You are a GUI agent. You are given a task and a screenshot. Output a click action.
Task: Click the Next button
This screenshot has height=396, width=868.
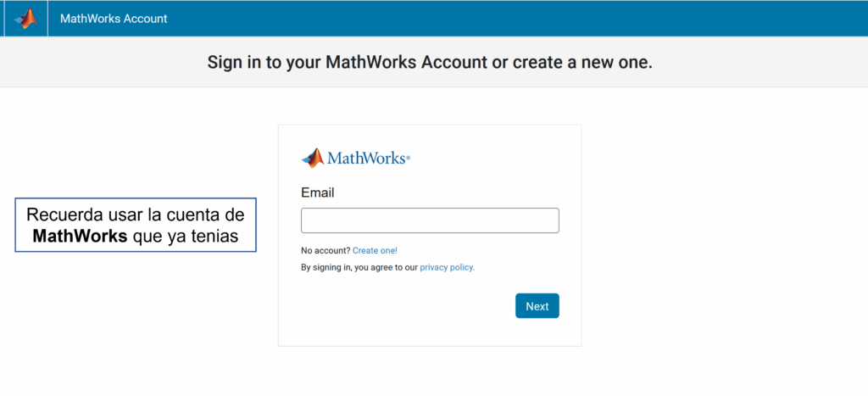coord(537,306)
